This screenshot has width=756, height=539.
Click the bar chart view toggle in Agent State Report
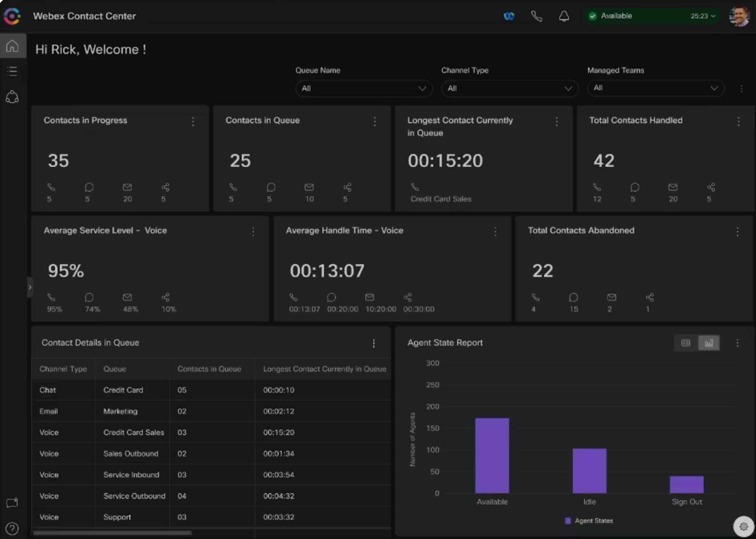coord(710,343)
